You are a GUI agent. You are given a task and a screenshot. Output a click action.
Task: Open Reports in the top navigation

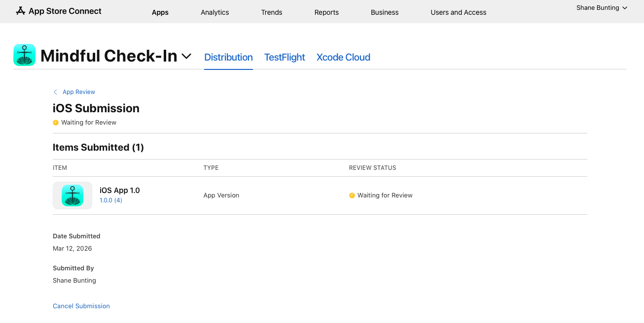(x=326, y=12)
